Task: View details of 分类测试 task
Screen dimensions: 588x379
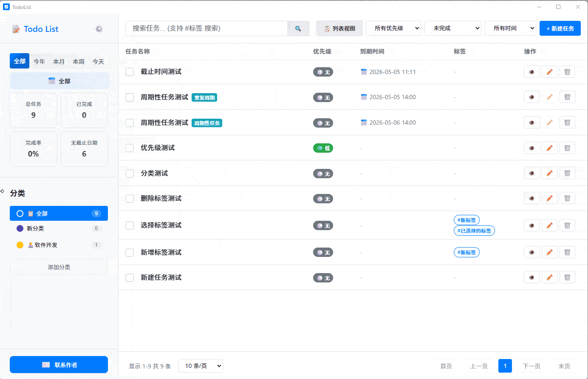Action: (x=531, y=173)
